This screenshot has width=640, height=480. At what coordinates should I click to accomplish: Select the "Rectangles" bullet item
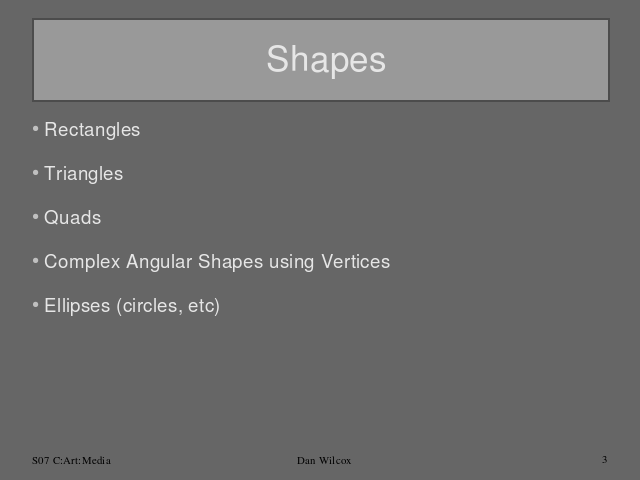(x=92, y=130)
